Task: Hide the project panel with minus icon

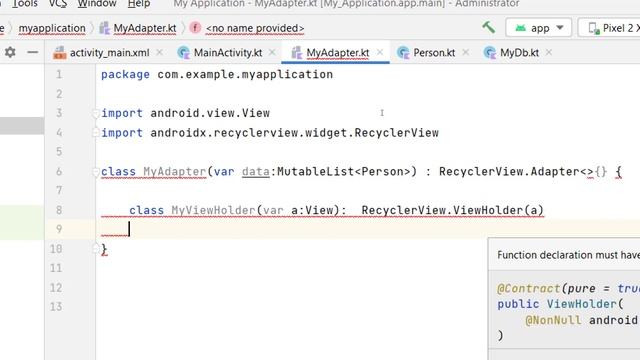Action: tap(33, 52)
